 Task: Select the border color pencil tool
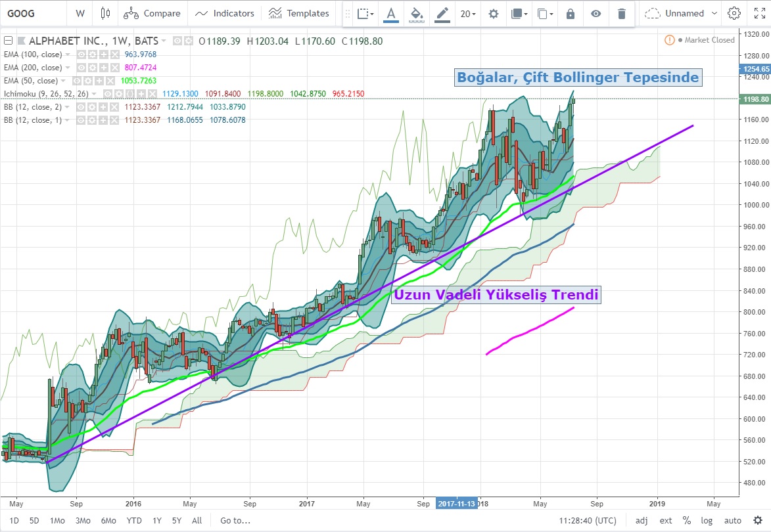pos(442,13)
